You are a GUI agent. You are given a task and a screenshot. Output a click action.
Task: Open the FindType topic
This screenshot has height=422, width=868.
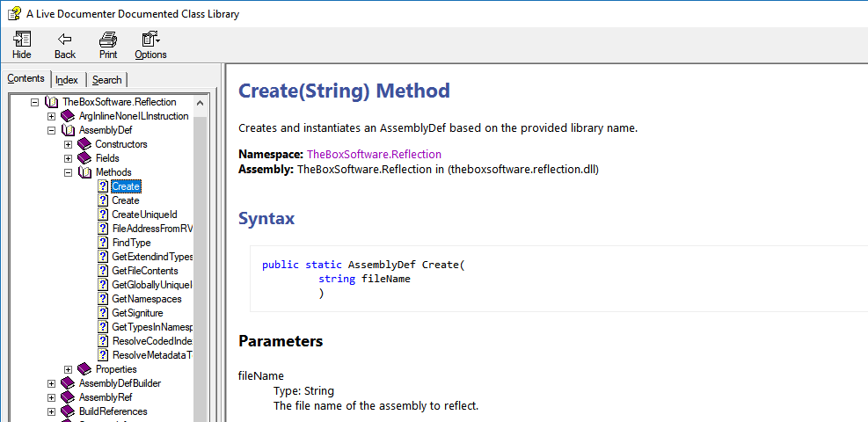(x=131, y=243)
